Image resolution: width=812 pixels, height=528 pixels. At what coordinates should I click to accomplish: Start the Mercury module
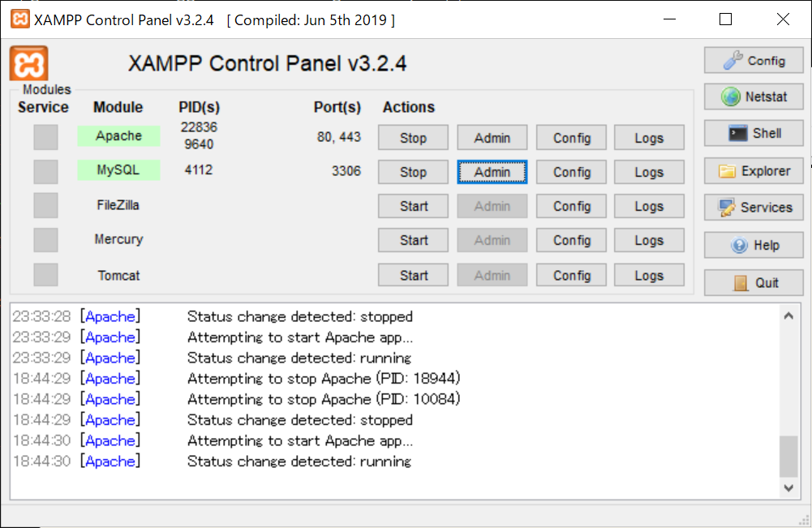coord(413,240)
